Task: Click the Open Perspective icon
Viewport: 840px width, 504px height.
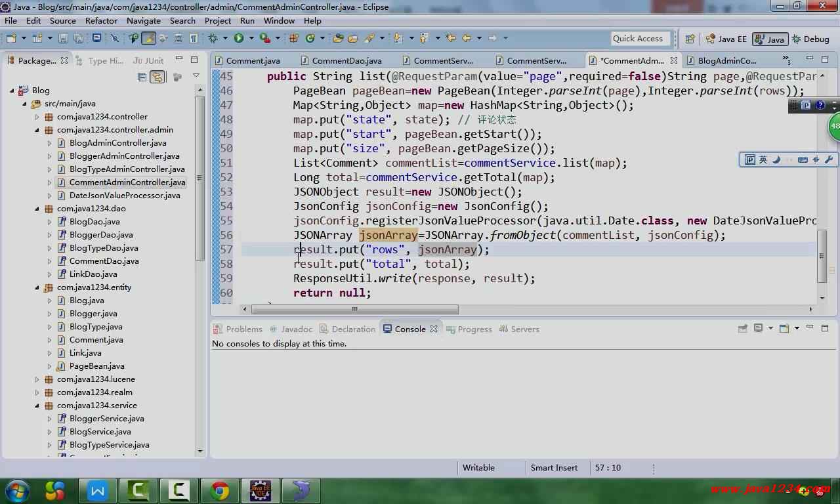Action: pyautogui.click(x=690, y=39)
